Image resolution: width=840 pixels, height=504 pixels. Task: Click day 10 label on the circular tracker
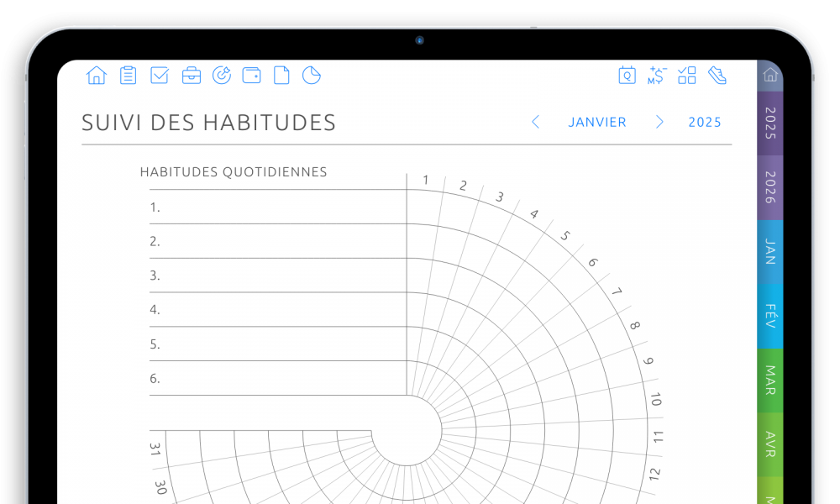pyautogui.click(x=656, y=400)
